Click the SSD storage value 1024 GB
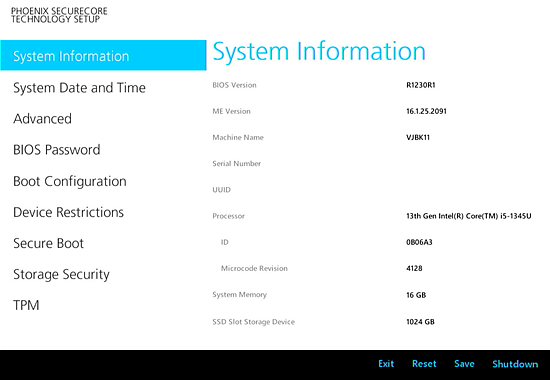This screenshot has width=550, height=380. 420,322
